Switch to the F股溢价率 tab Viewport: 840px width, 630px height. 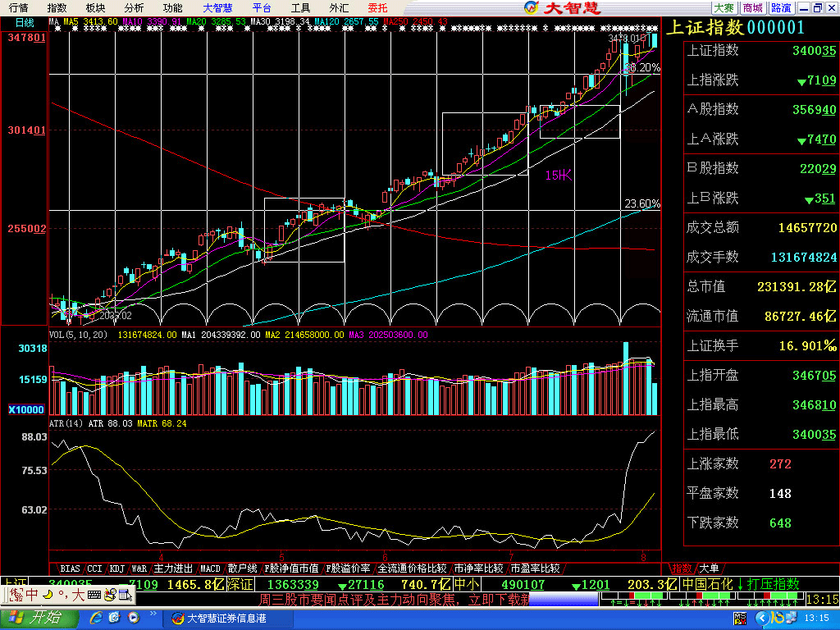(x=348, y=568)
